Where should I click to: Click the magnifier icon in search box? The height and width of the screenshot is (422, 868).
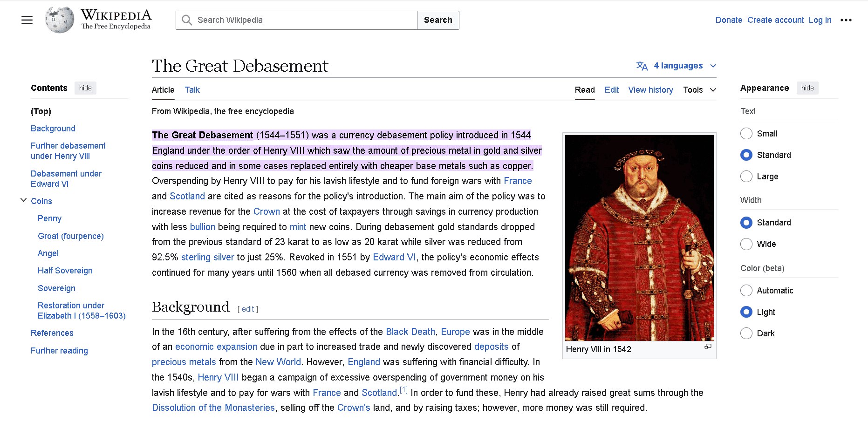click(x=187, y=20)
